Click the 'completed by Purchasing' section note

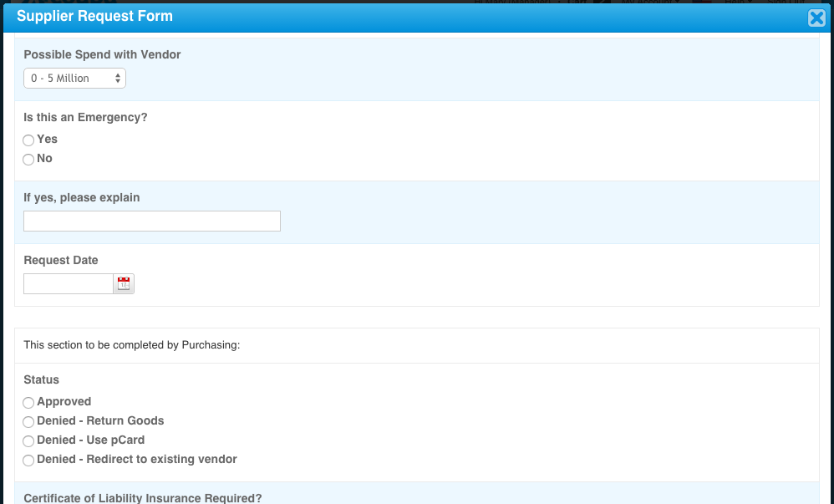click(132, 345)
